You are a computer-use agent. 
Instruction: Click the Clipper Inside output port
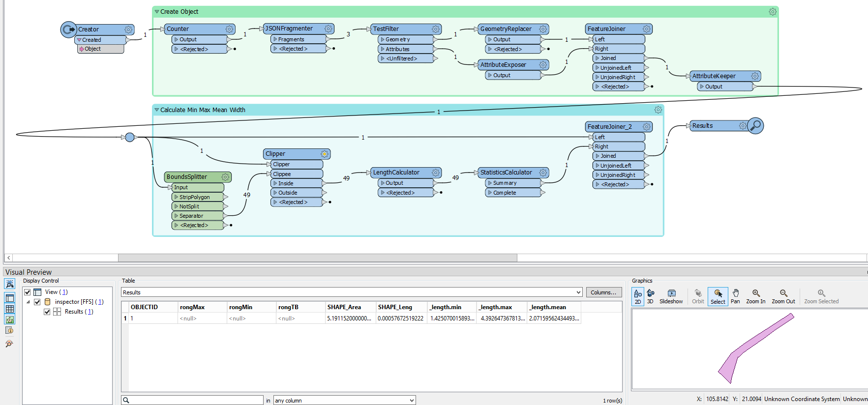[297, 183]
